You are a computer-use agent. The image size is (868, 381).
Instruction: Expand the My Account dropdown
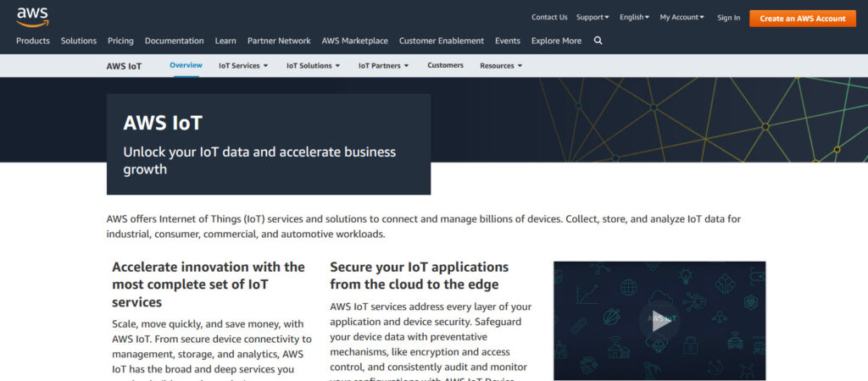pos(682,17)
